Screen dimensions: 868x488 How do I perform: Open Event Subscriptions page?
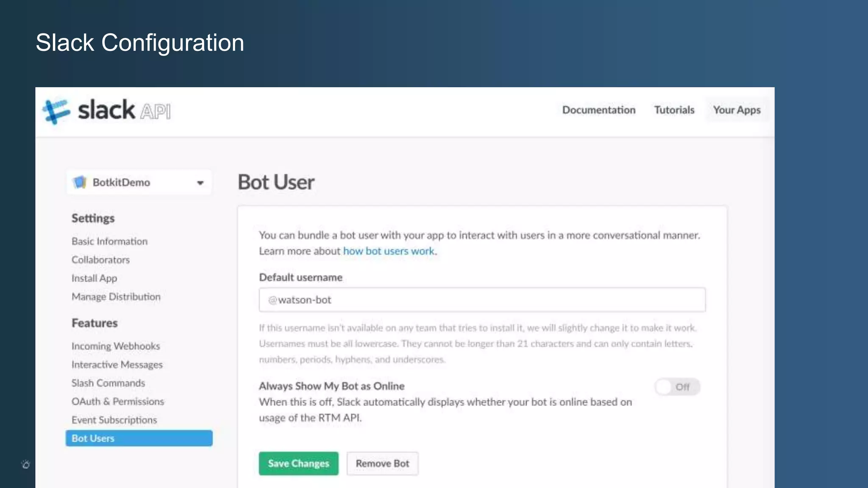114,420
